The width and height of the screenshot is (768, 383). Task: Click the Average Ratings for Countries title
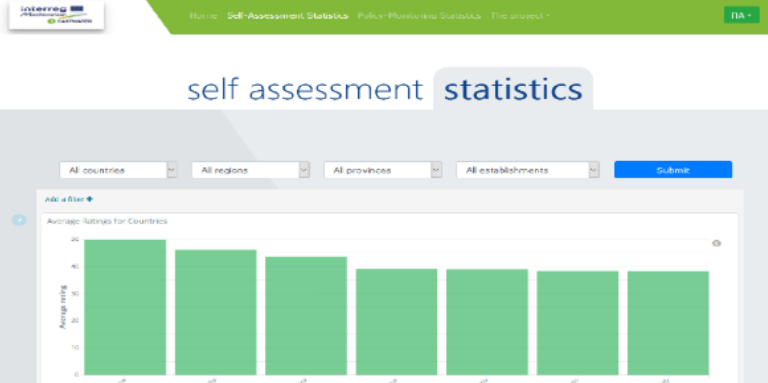click(107, 221)
